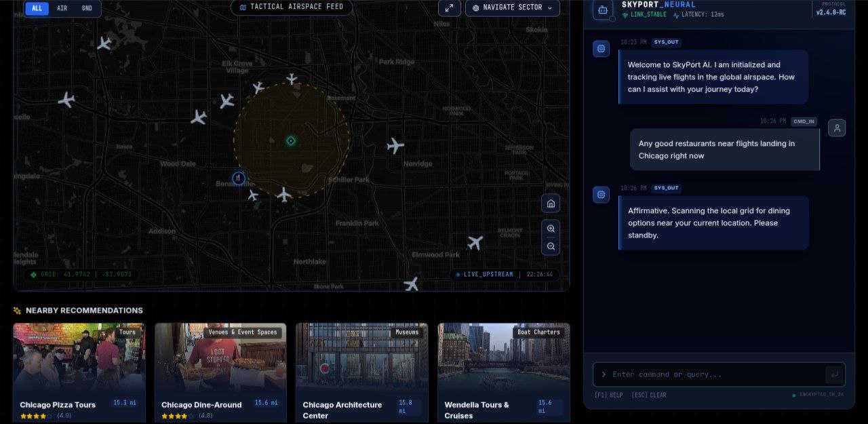Click the SkyPort Neural robot avatar
Viewport: 868px width, 424px height.
pyautogui.click(x=603, y=9)
